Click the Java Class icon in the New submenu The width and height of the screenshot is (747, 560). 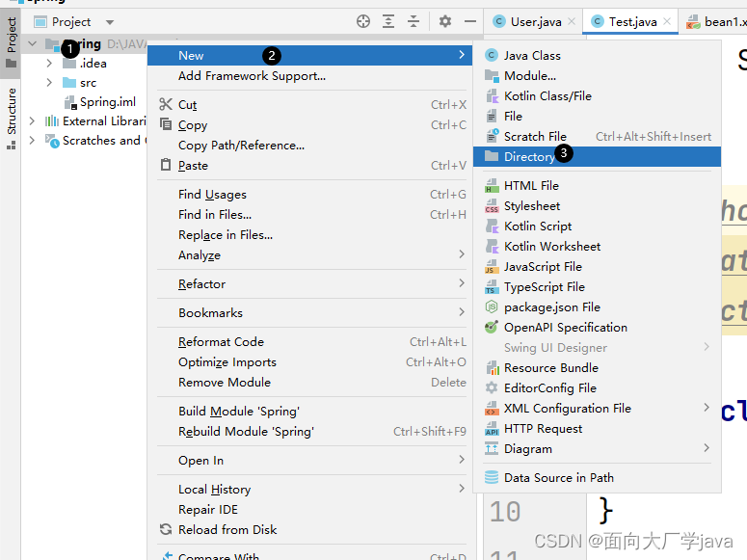coord(492,55)
